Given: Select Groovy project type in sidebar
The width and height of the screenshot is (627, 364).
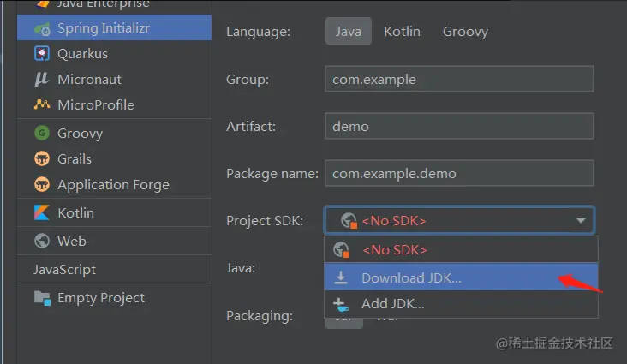Looking at the screenshot, I should (x=115, y=133).
